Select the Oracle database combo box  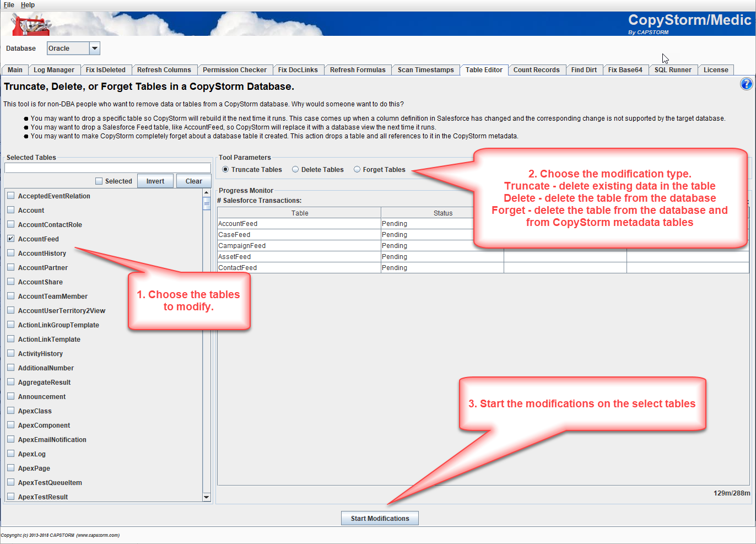[73, 49]
